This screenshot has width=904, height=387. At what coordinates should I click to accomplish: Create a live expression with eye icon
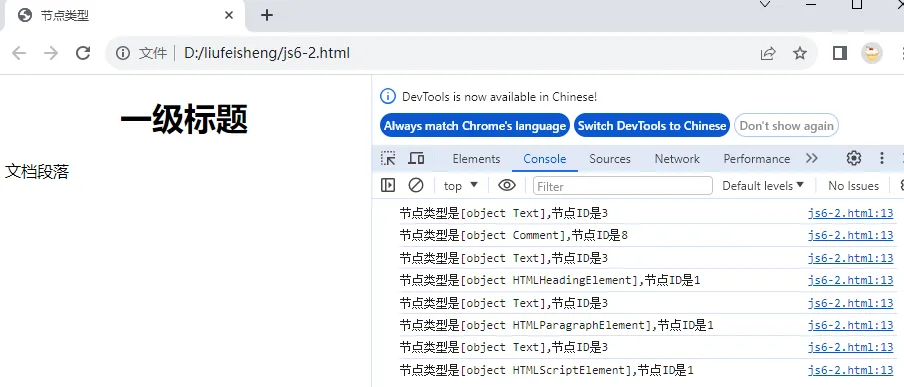pyautogui.click(x=507, y=185)
